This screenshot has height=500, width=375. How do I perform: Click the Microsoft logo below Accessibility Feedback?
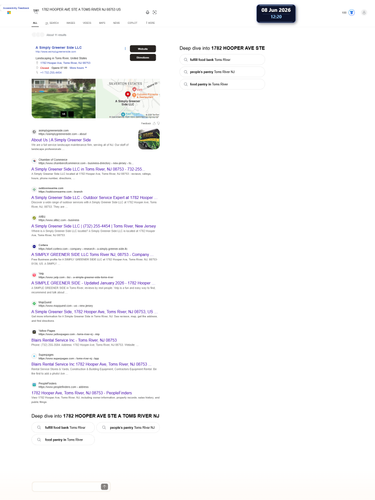click(9, 12)
